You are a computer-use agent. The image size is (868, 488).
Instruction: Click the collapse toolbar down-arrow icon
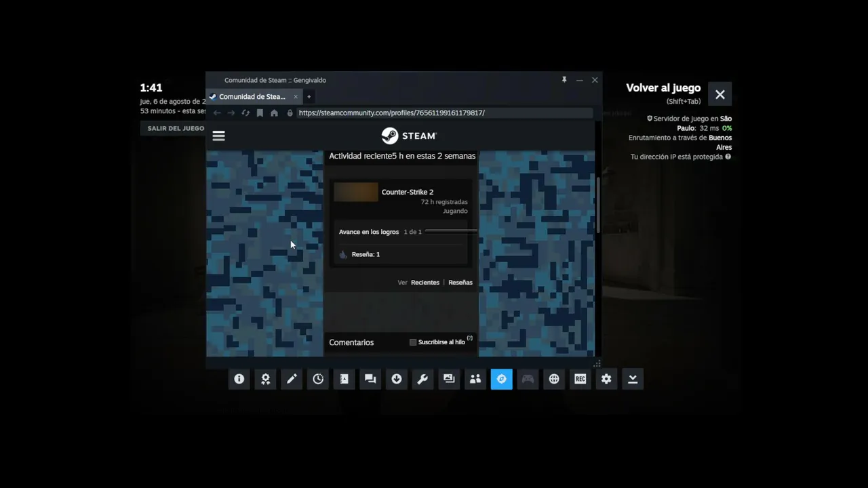633,379
